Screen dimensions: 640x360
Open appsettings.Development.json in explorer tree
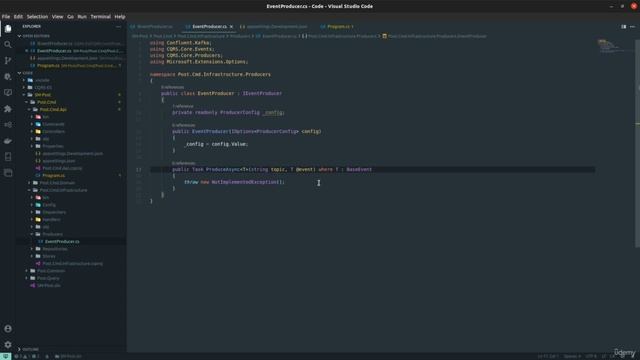click(x=72, y=153)
